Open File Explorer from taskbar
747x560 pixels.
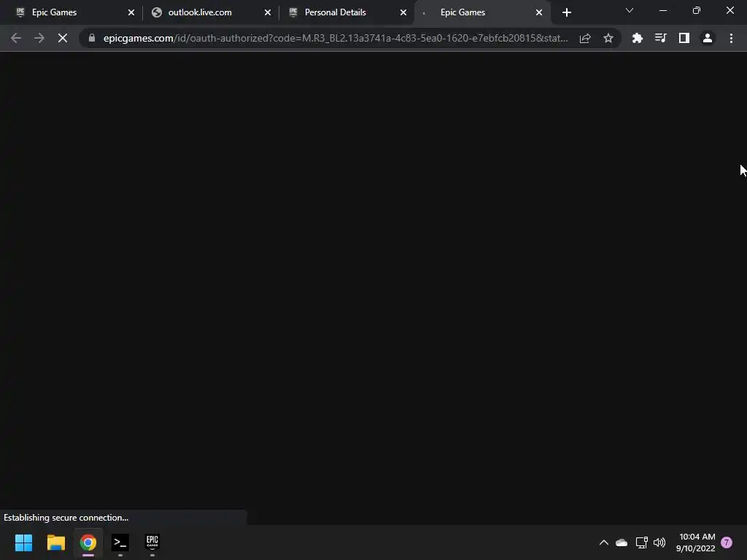(55, 542)
